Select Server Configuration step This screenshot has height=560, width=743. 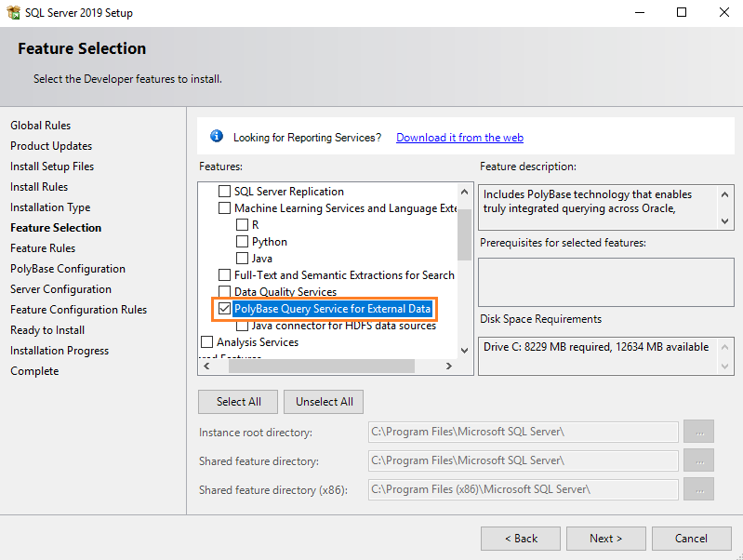click(x=60, y=288)
